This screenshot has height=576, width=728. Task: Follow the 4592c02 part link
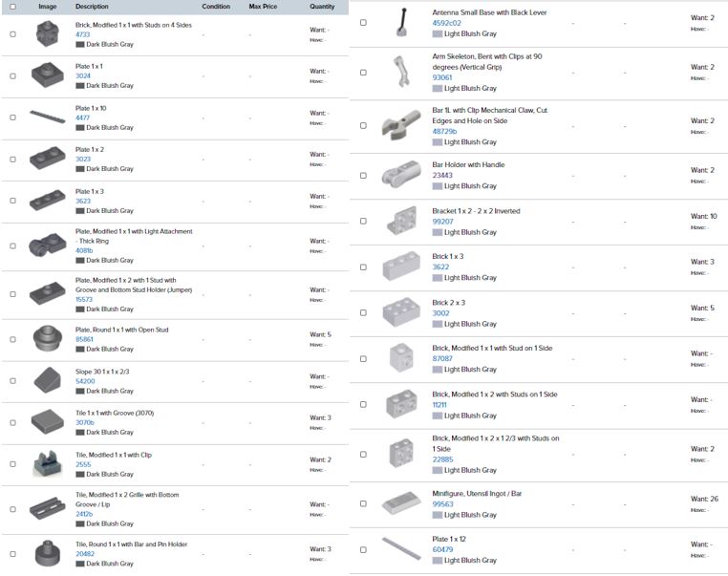tap(446, 23)
